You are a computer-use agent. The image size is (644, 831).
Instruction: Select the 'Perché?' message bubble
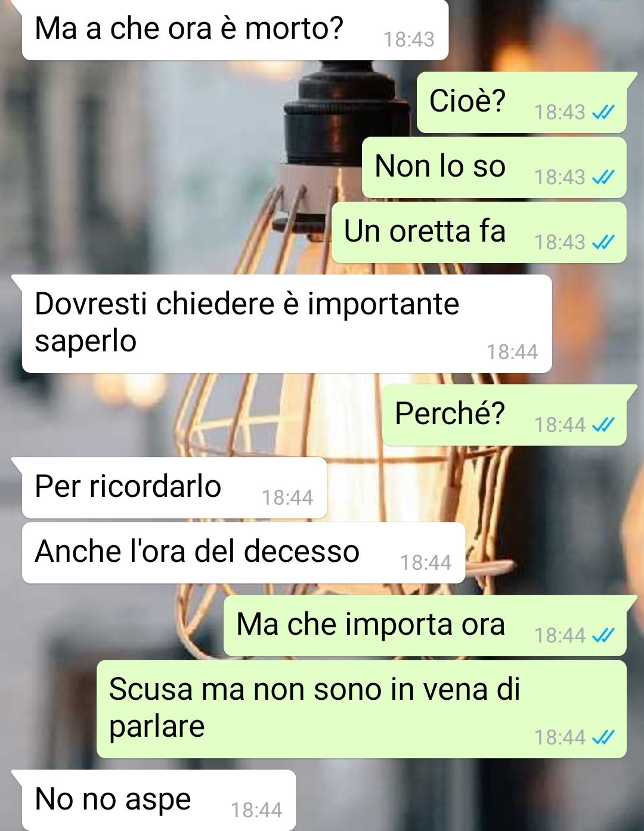tap(504, 415)
